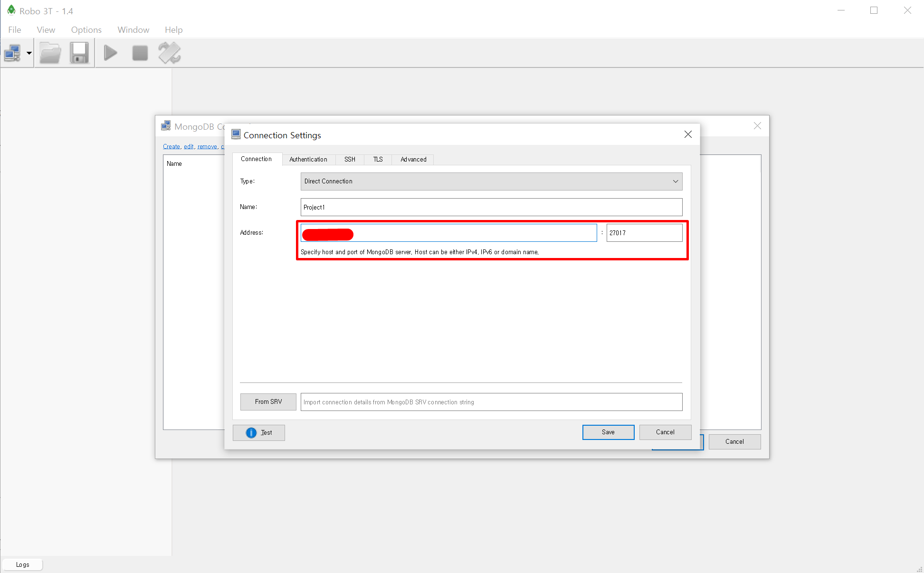The image size is (924, 573).
Task: Click the rotate output toolbar icon
Action: (170, 53)
